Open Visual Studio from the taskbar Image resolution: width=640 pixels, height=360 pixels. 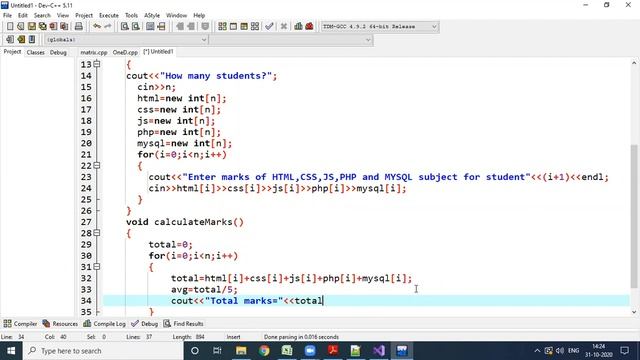tap(379, 351)
